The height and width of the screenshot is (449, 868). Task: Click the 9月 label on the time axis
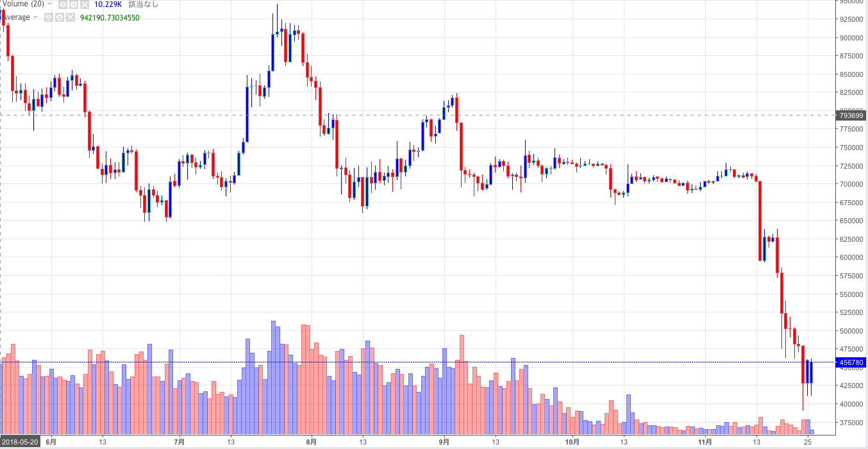click(x=444, y=442)
